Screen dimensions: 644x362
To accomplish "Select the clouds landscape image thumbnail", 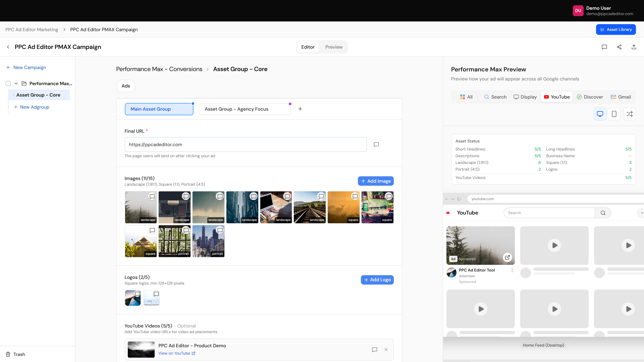I will pos(208,207).
